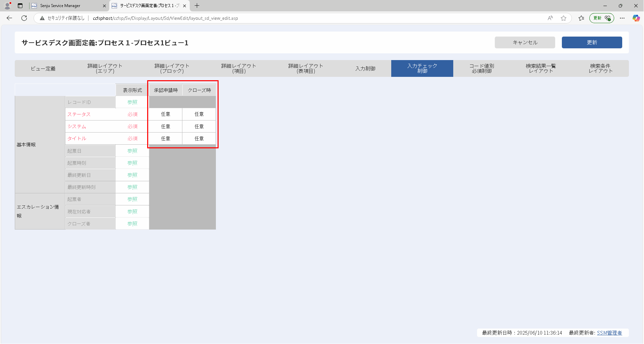The width and height of the screenshot is (644, 344).
Task: Open the 入力制御 tab
Action: [x=365, y=68]
